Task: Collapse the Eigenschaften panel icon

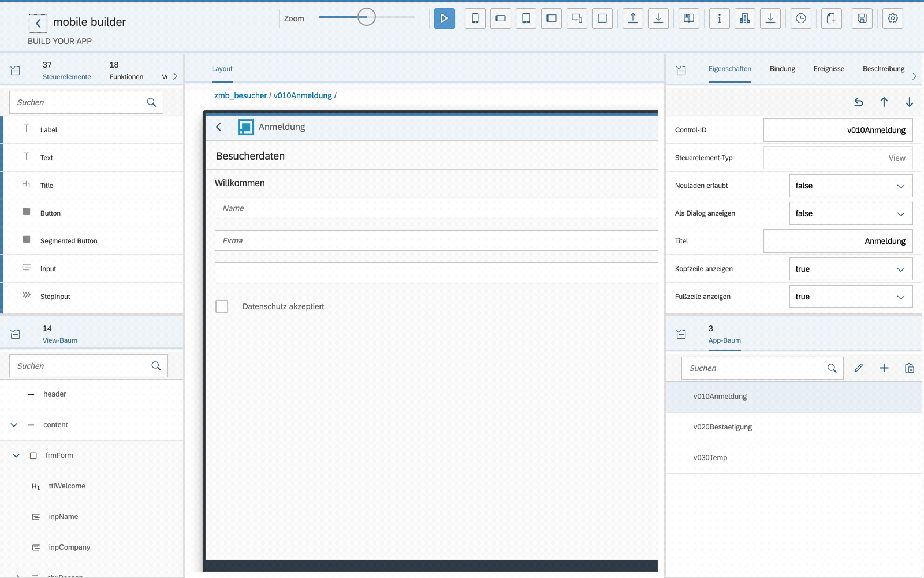Action: click(681, 71)
